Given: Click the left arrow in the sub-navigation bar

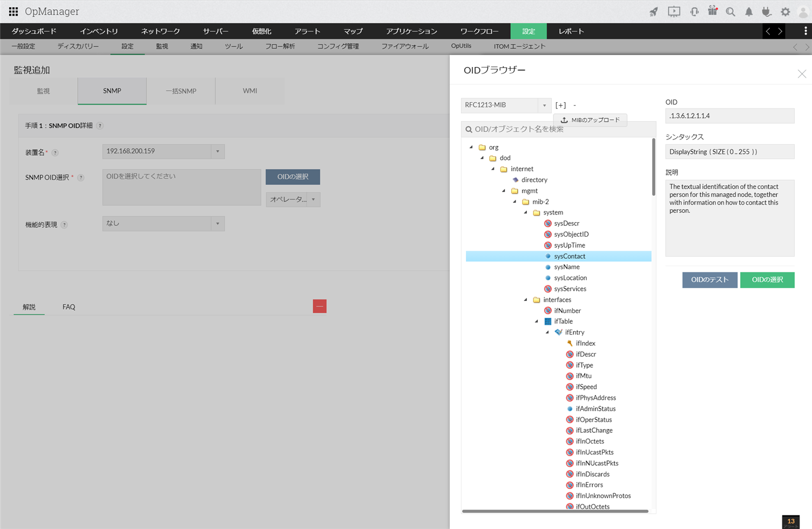Looking at the screenshot, I should coord(795,47).
